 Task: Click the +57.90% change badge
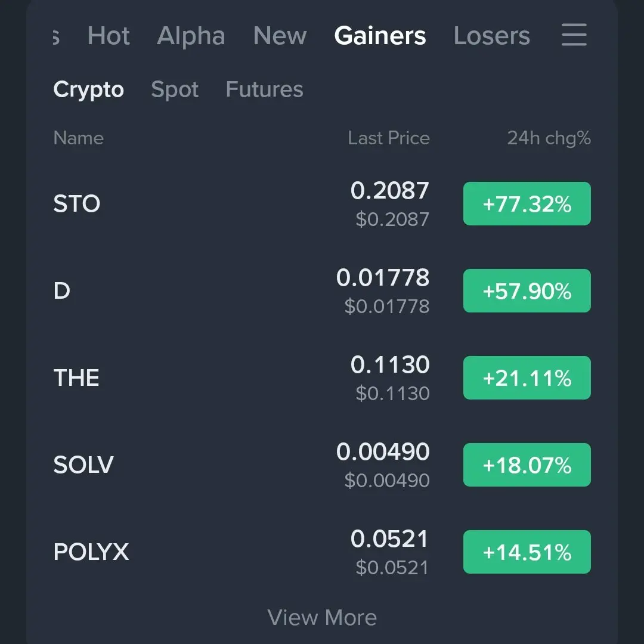pos(527,291)
